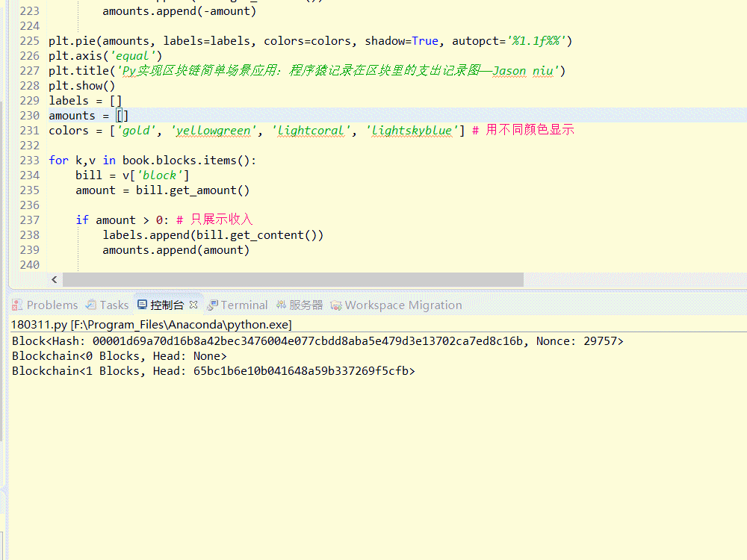Image resolution: width=747 pixels, height=560 pixels.
Task: Click 'labels.append(bill.get_content())' line
Action: [x=213, y=235]
